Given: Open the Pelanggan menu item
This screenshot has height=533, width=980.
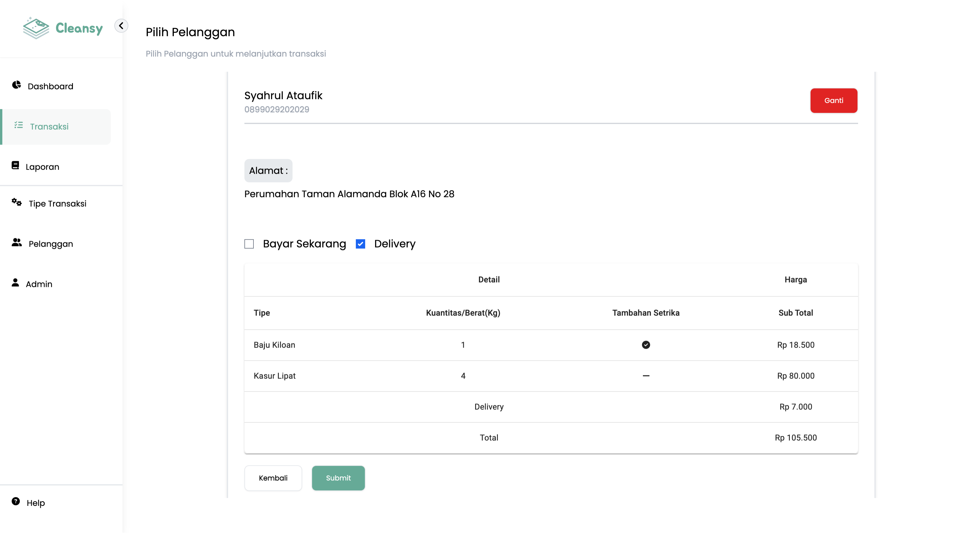Looking at the screenshot, I should (51, 244).
